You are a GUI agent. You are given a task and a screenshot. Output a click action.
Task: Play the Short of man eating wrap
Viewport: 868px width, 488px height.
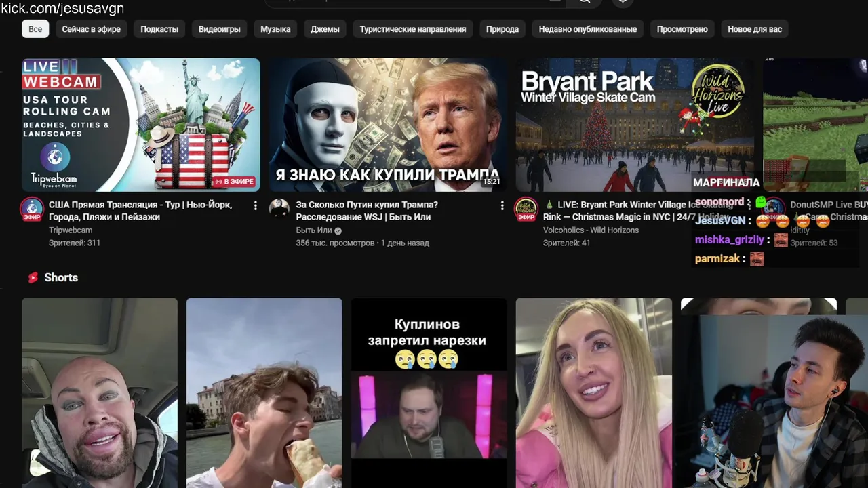(x=264, y=393)
